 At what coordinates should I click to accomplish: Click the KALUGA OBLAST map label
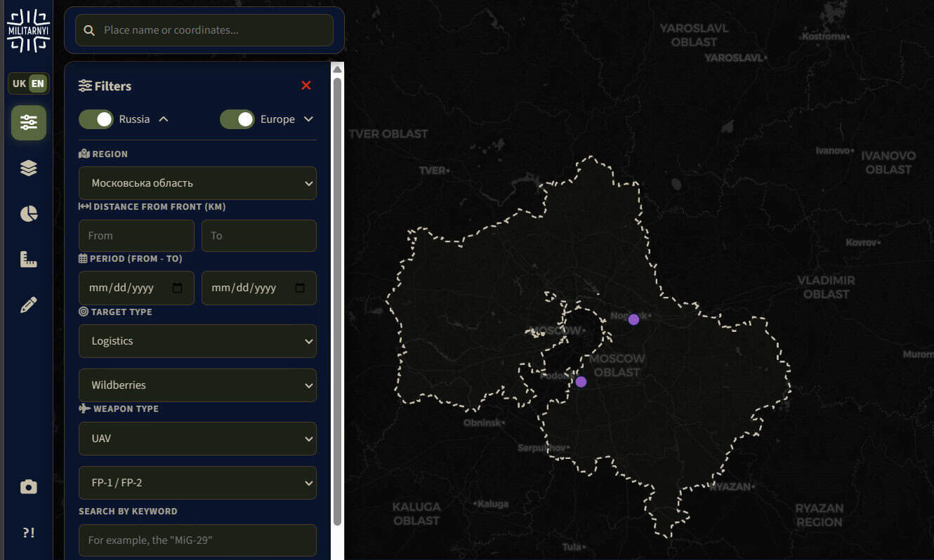416,514
